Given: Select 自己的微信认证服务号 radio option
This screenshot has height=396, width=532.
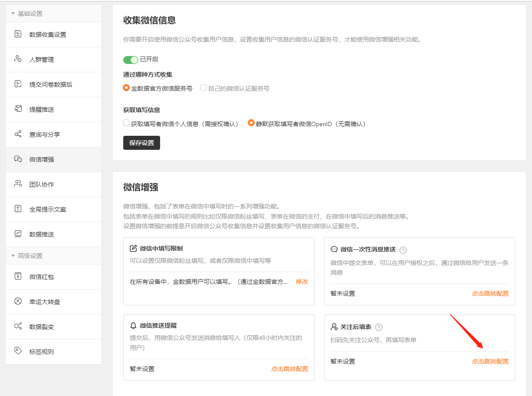Looking at the screenshot, I should pos(204,88).
